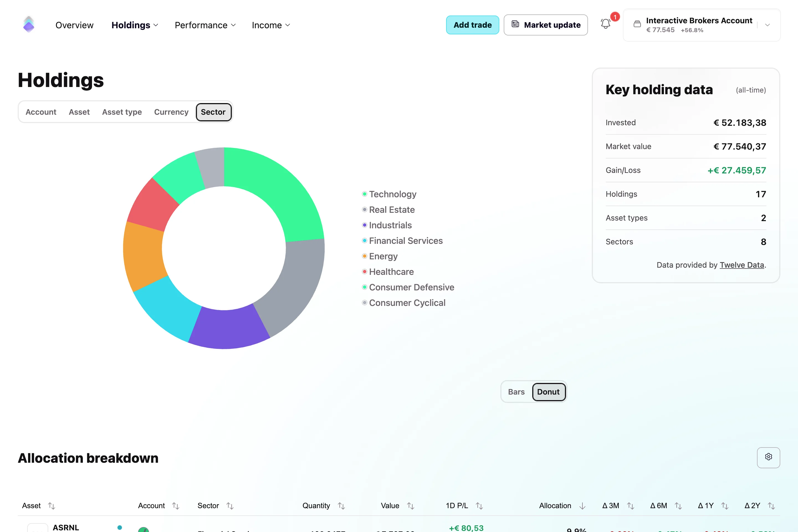Toggle Real Estate legend entry
The width and height of the screenshot is (798, 532).
coord(388,210)
